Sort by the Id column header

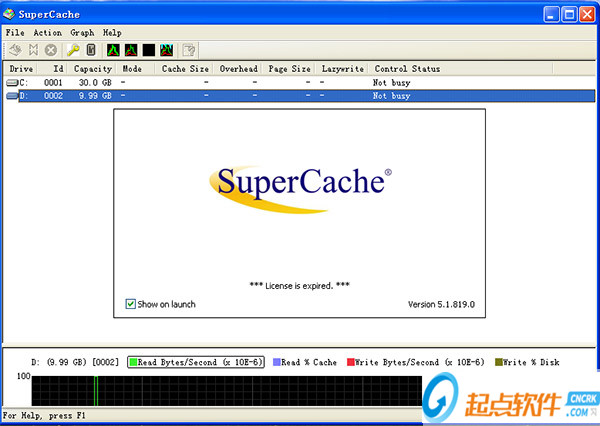[x=52, y=69]
